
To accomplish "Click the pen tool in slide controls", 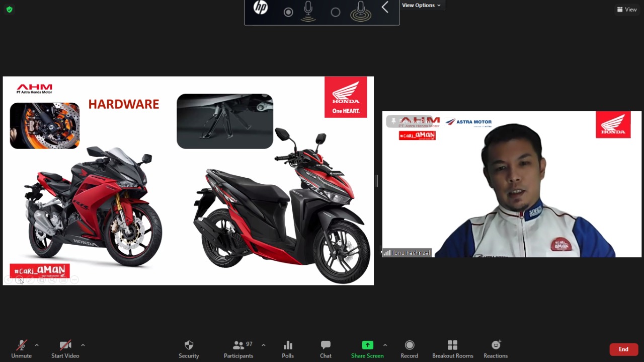I will pyautogui.click(x=31, y=279).
